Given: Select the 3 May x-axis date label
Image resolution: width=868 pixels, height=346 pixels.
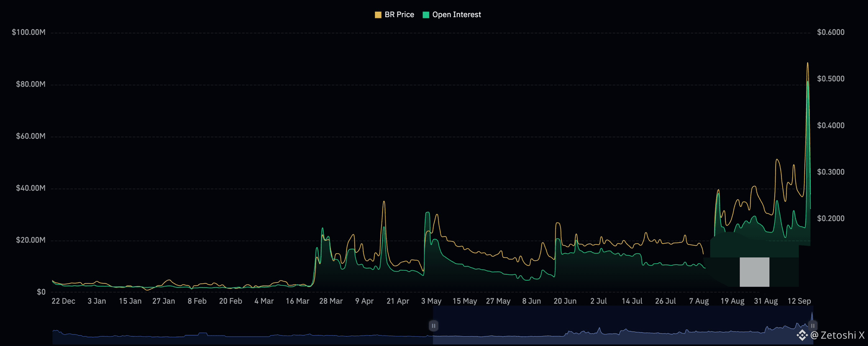Looking at the screenshot, I should 431,301.
